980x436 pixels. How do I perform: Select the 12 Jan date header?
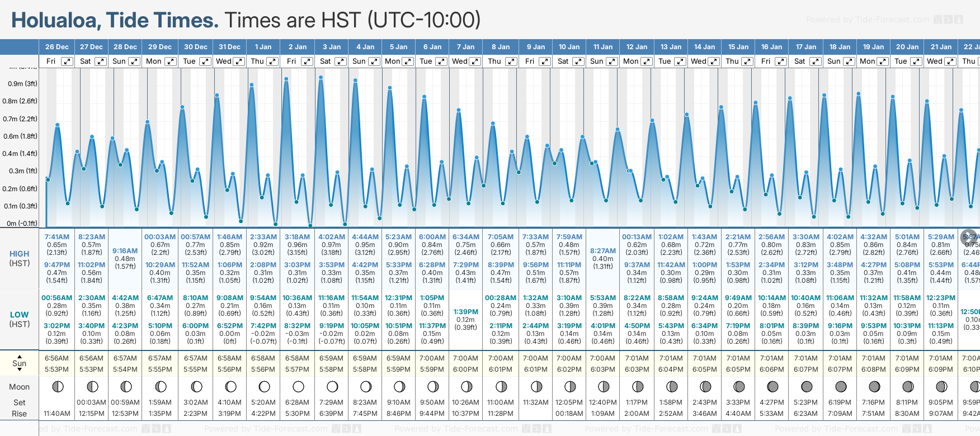pos(637,47)
